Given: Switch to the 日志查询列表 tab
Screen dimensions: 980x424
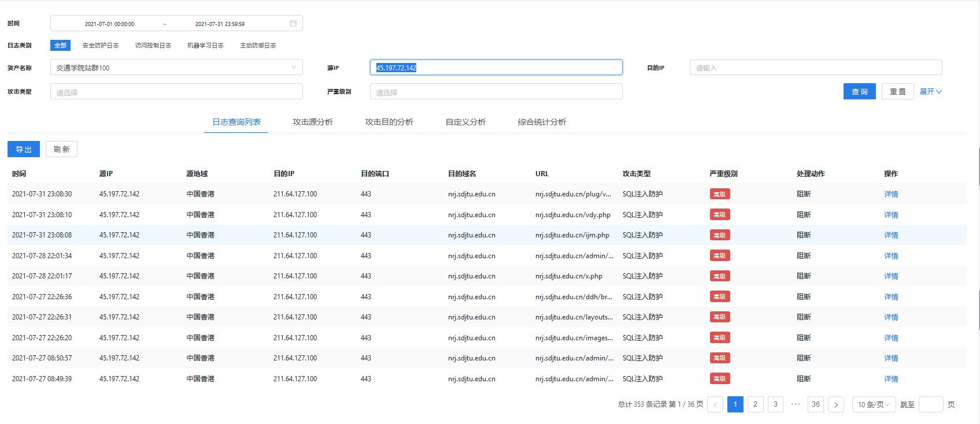Looking at the screenshot, I should [x=236, y=122].
